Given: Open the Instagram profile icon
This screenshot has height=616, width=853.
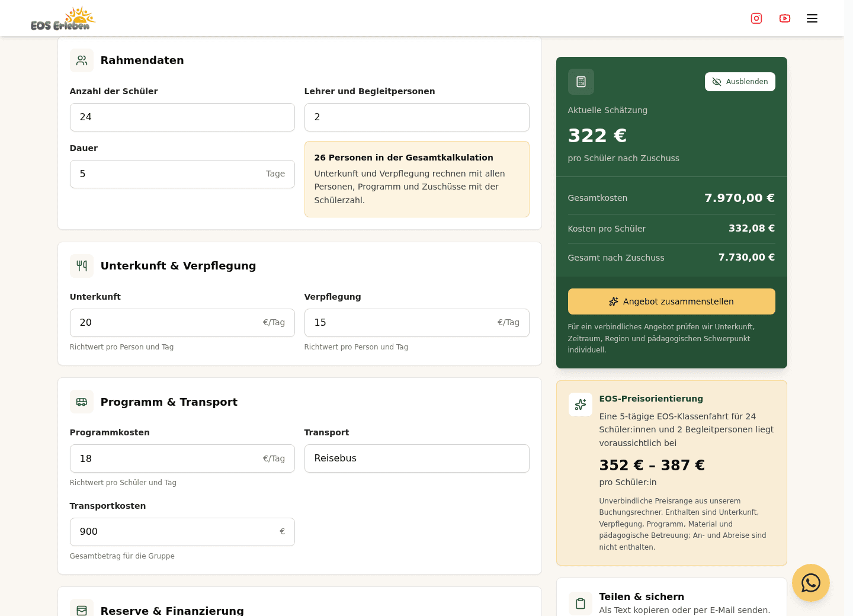Looking at the screenshot, I should click(x=756, y=18).
